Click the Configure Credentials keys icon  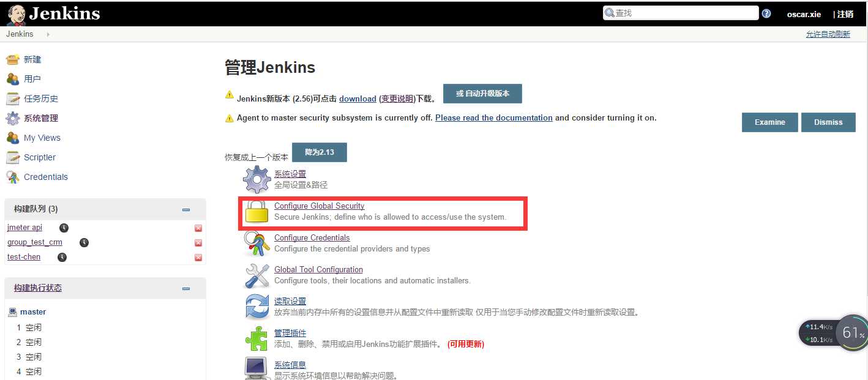tap(256, 244)
